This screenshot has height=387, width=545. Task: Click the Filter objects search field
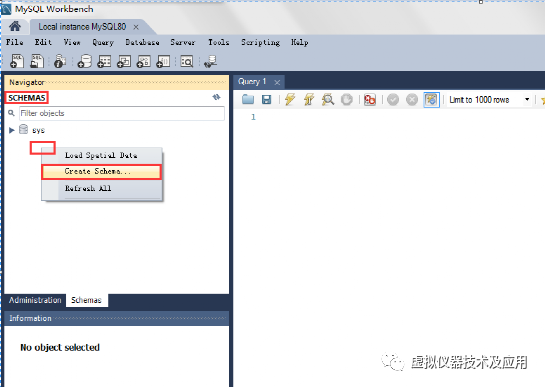122,113
